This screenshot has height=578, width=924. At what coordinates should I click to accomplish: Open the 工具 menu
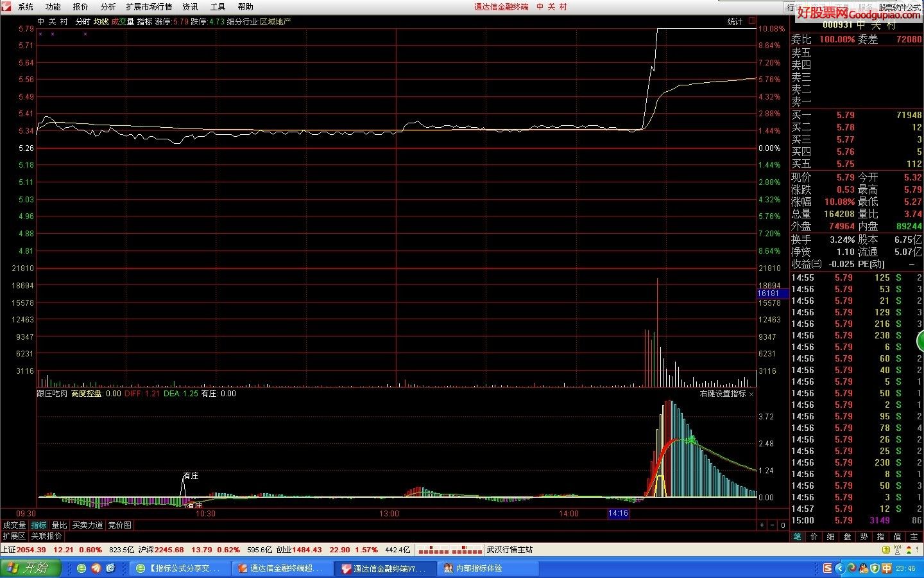coord(218,7)
